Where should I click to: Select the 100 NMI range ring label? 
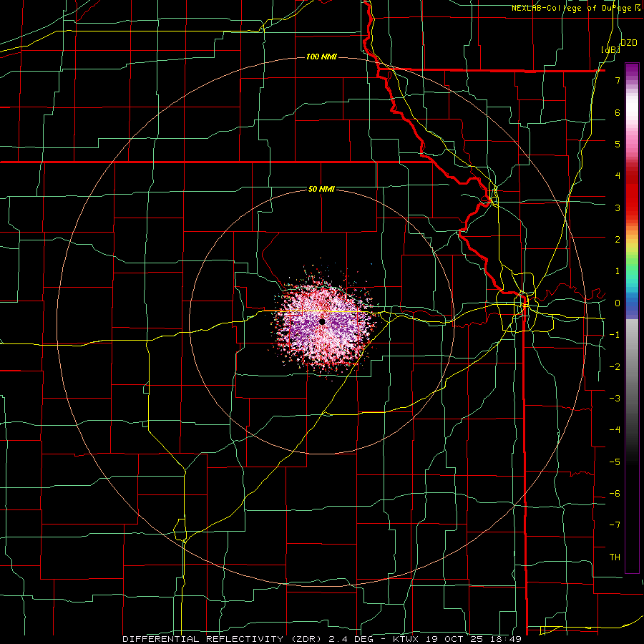[321, 57]
